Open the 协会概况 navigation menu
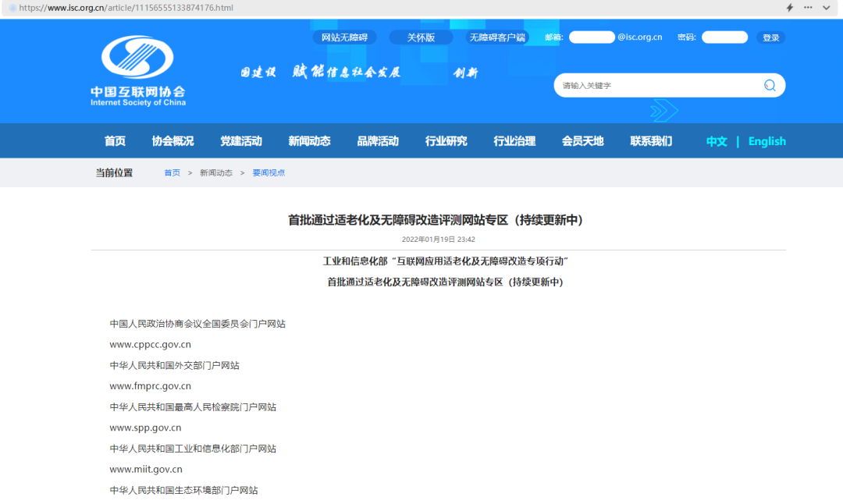The image size is (843, 504). coord(173,140)
